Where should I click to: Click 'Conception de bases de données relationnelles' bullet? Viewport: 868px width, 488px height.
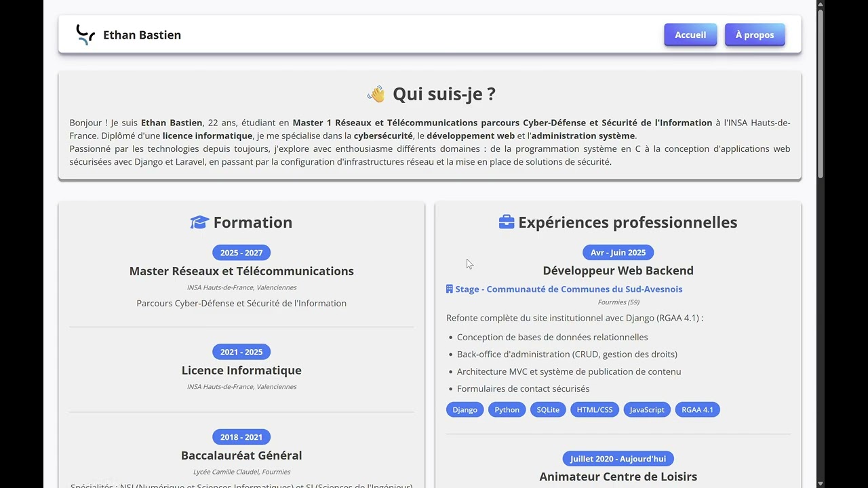tap(553, 337)
